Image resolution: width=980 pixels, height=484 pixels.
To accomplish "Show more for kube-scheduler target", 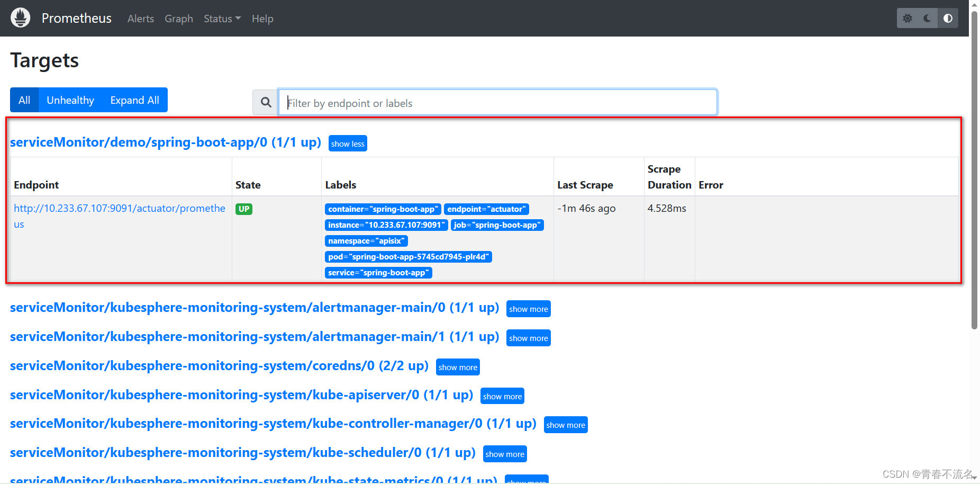I will coord(504,453).
